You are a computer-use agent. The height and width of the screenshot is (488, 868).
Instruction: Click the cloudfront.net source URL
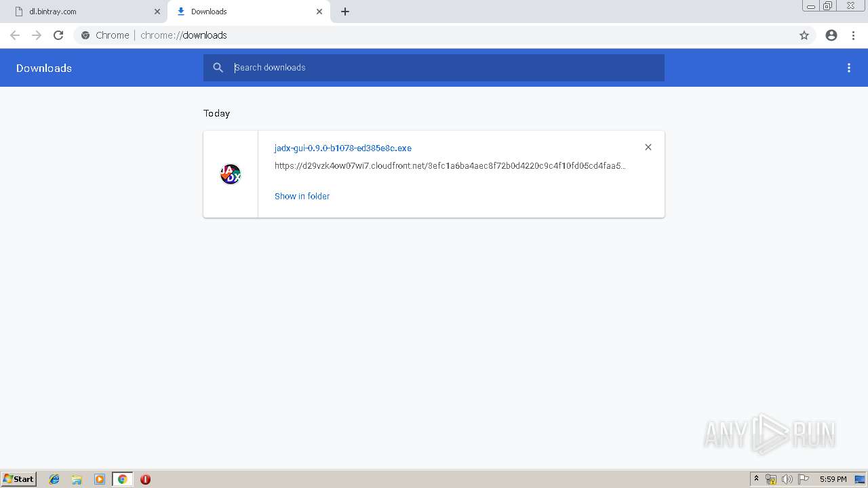[x=450, y=165]
